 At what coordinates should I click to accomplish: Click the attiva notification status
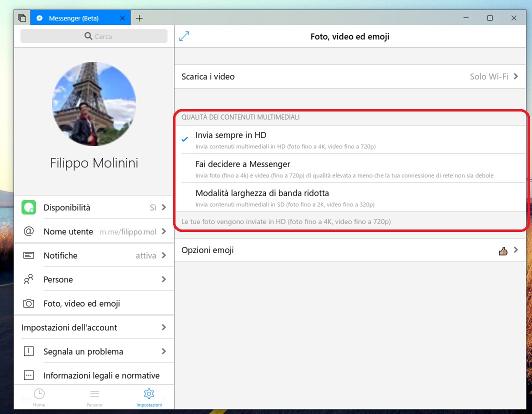(146, 255)
